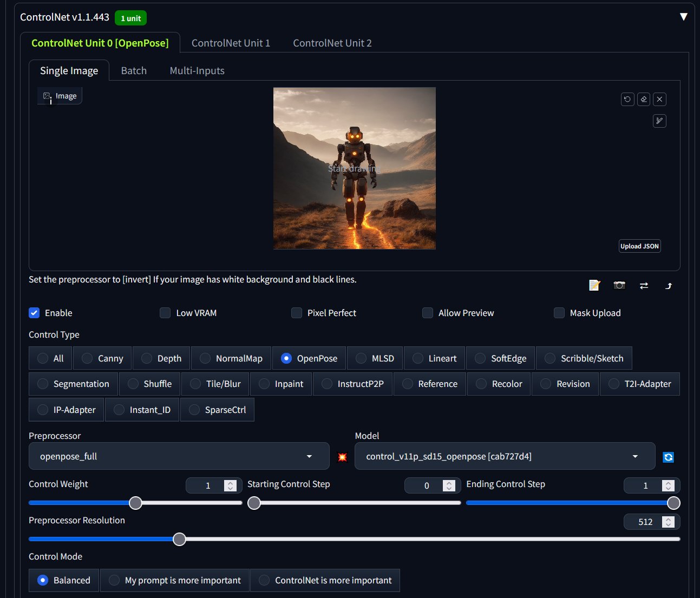Click the undo icon above the image

tap(627, 99)
